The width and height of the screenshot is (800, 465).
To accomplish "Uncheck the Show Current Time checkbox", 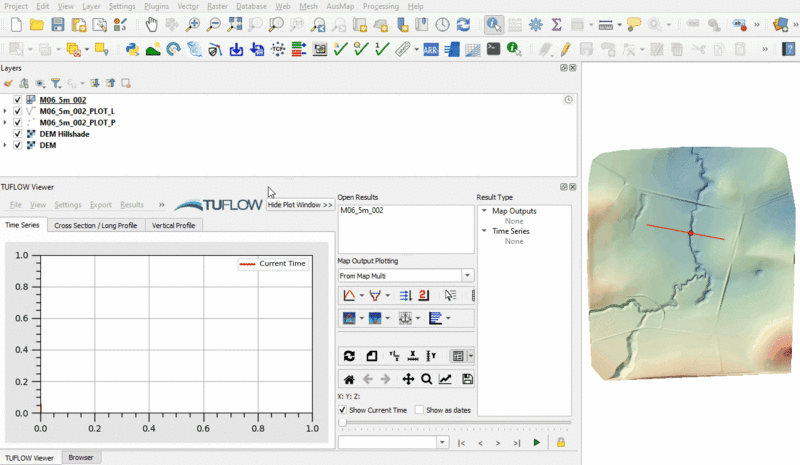I will tap(343, 410).
